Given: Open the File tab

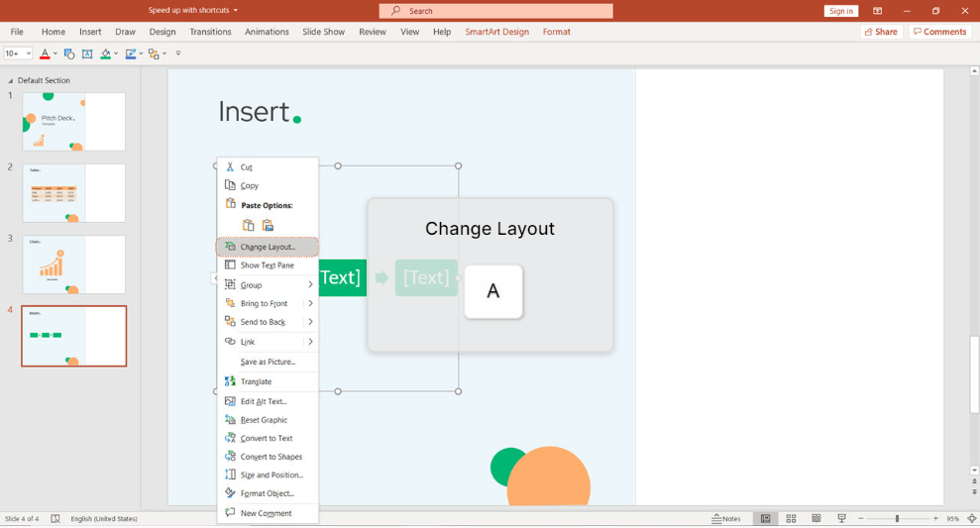Looking at the screenshot, I should click(17, 32).
